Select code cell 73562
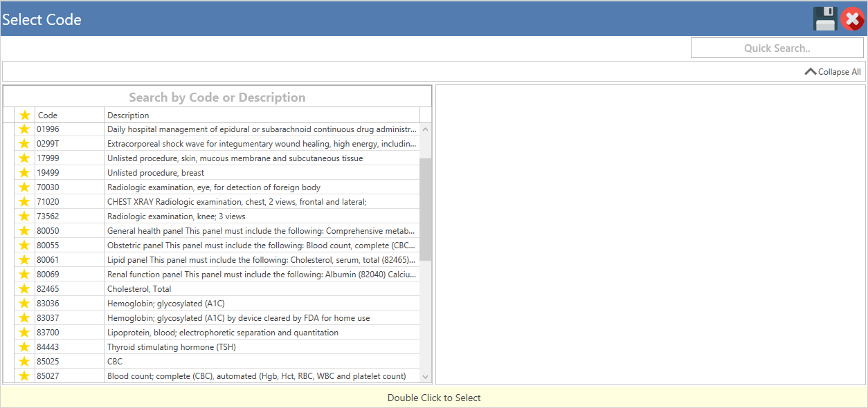Viewport: 868px width, 408px height. [x=69, y=216]
